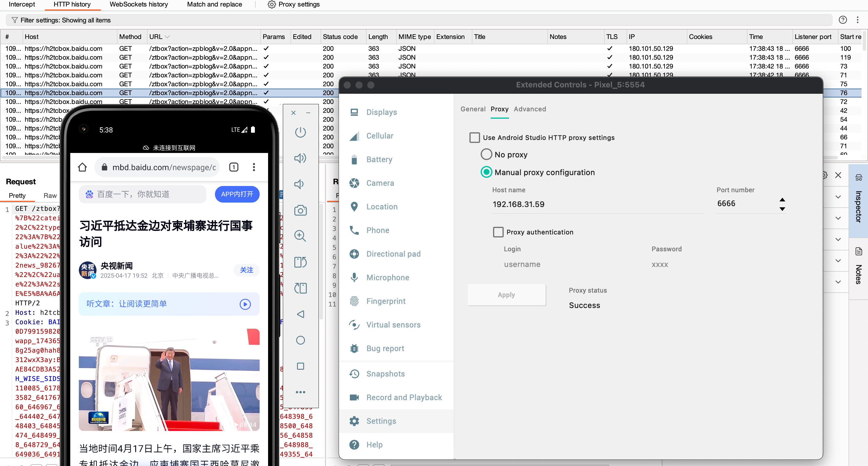Expand the last Inspector section chevron
Image resolution: width=868 pixels, height=466 pixels.
coord(838,282)
